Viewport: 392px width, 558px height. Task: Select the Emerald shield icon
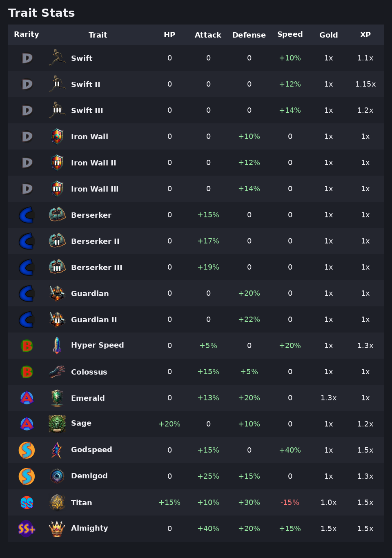pos(57,398)
